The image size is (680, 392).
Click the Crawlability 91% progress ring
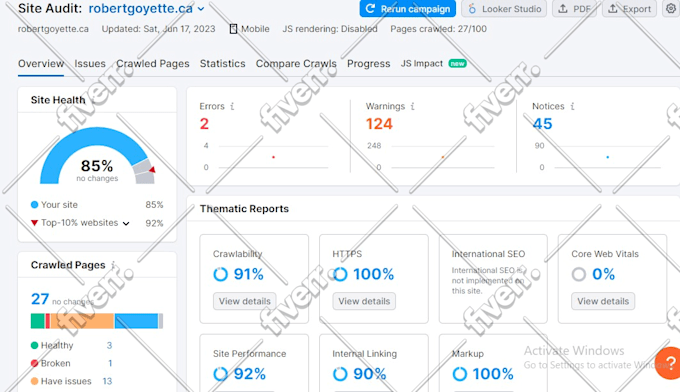click(x=221, y=274)
